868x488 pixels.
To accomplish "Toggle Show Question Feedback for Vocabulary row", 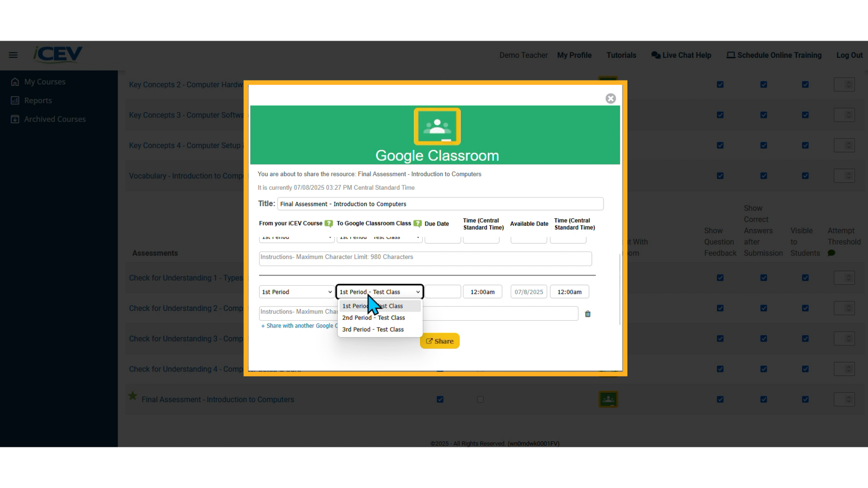I will click(720, 176).
